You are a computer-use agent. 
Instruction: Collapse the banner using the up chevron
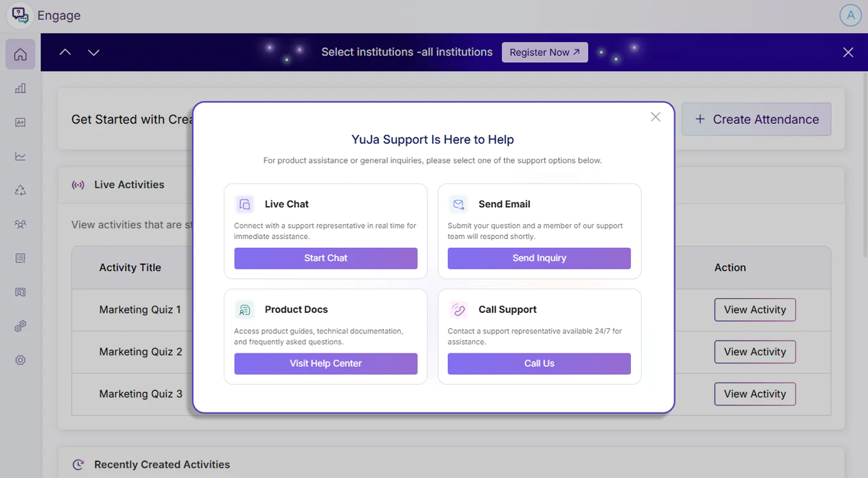(x=65, y=52)
